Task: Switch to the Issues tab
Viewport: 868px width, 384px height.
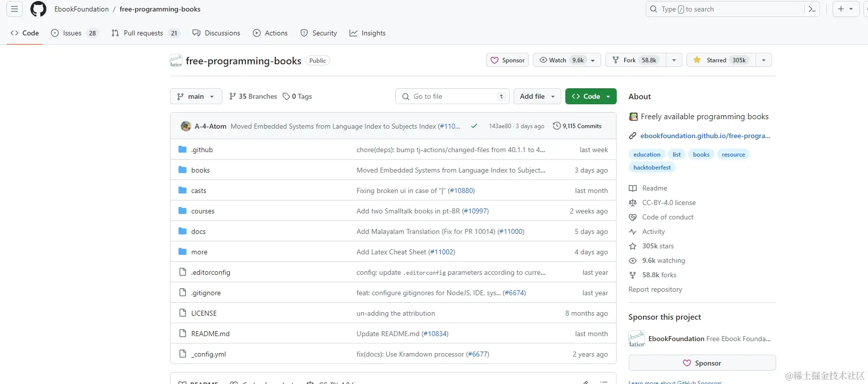Action: pos(74,33)
